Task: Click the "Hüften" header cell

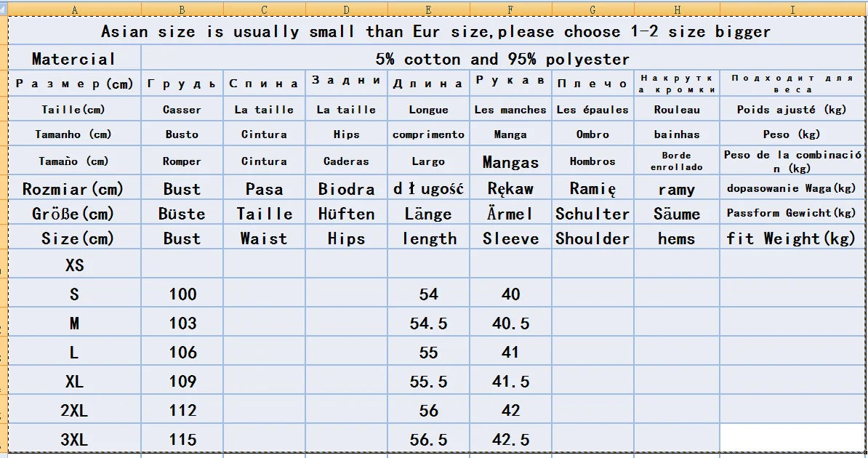Action: pyautogui.click(x=346, y=214)
